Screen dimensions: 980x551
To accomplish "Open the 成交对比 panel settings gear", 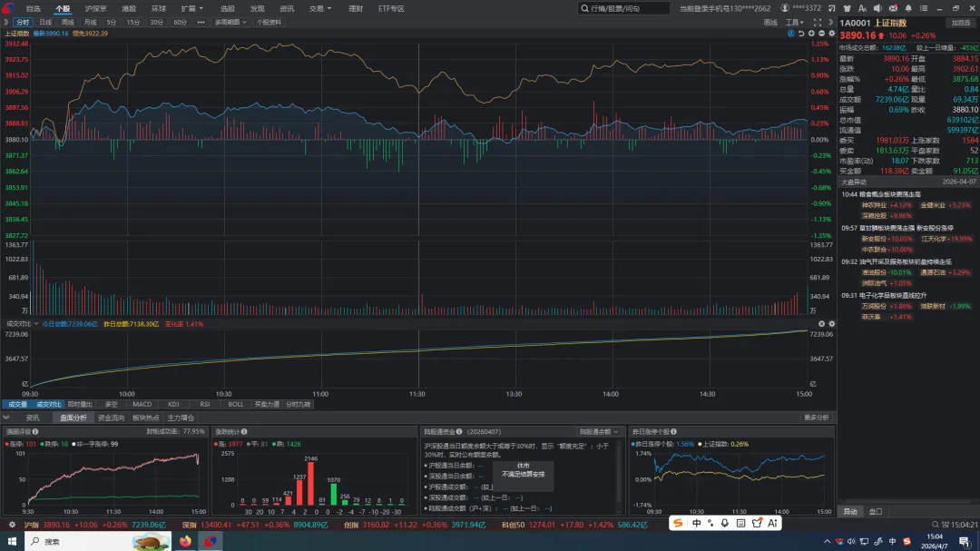I will point(831,324).
